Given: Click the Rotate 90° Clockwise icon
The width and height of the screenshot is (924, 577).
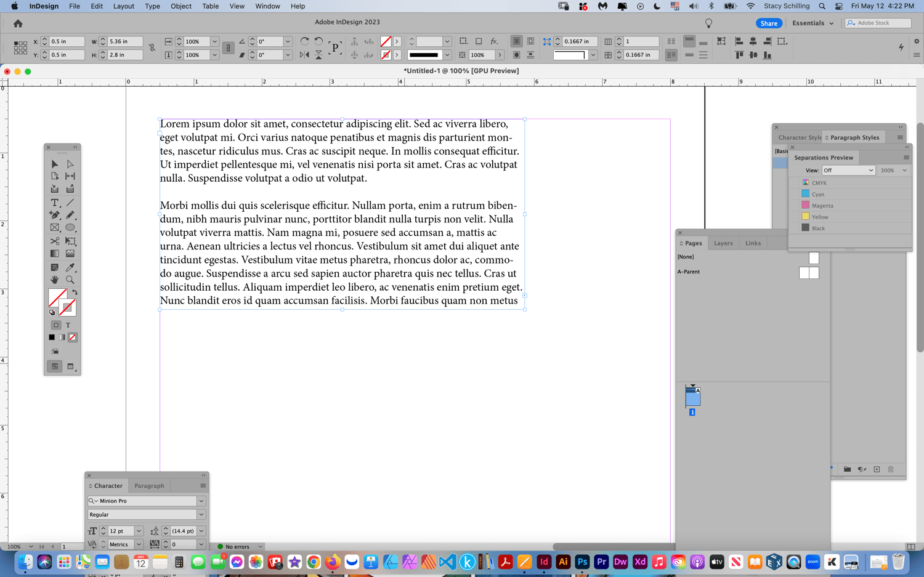Looking at the screenshot, I should pyautogui.click(x=304, y=41).
